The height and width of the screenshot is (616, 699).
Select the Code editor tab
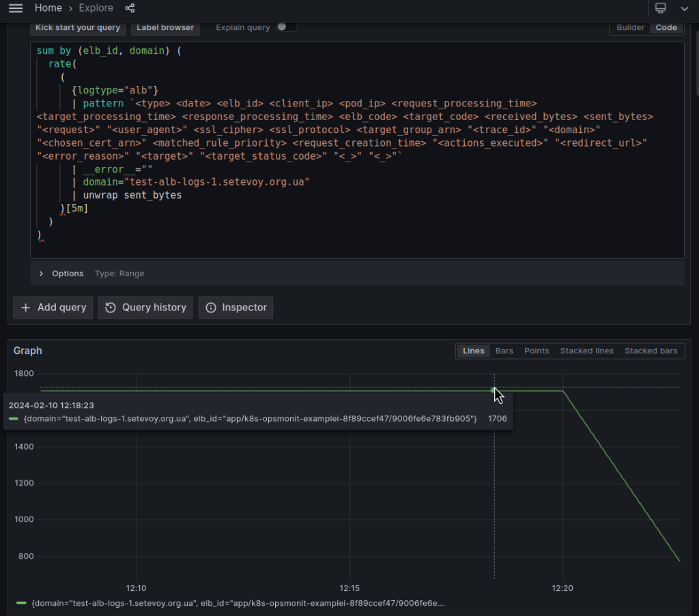coord(666,27)
